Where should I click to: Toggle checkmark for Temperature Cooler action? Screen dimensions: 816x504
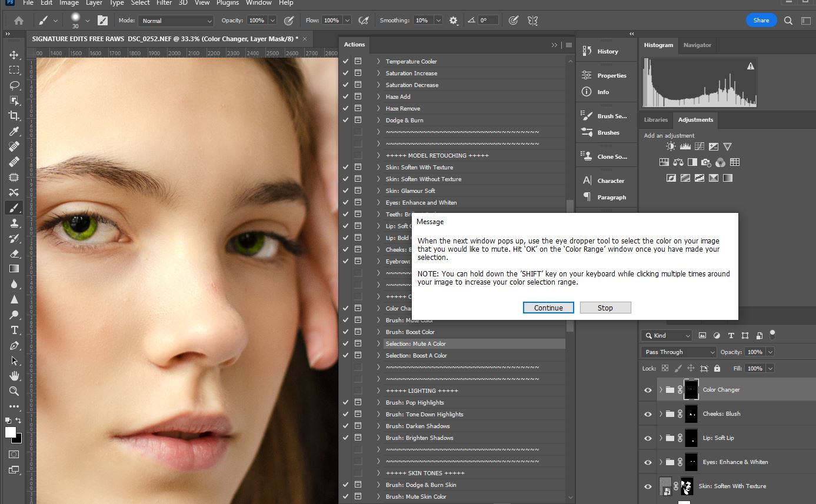click(x=345, y=61)
